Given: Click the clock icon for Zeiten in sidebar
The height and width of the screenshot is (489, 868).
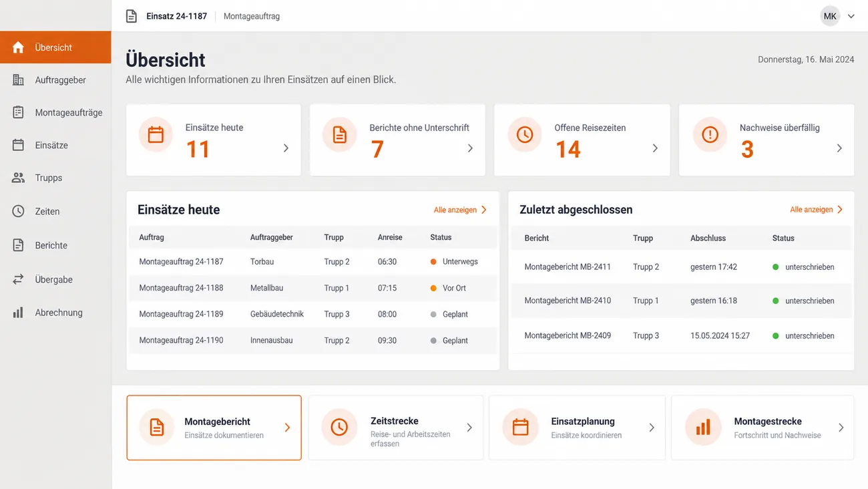Looking at the screenshot, I should pyautogui.click(x=18, y=211).
